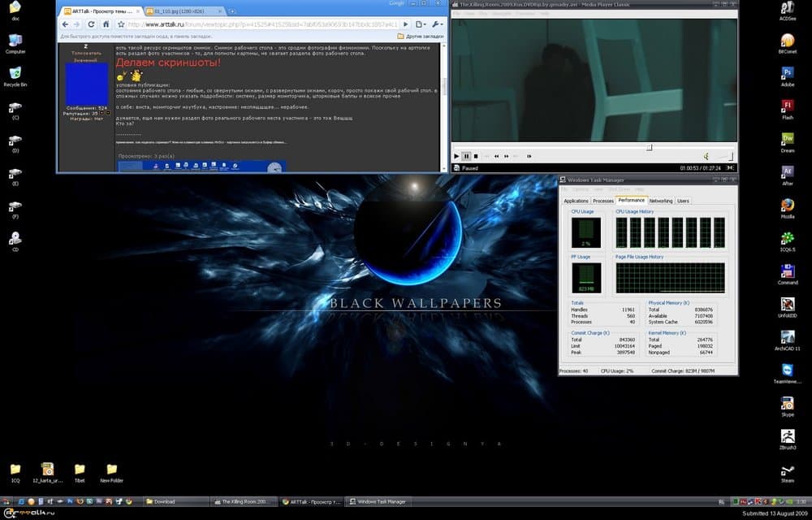Launch Adobe Photoshop from the desktop
The width and height of the screenshot is (812, 520).
(x=787, y=76)
